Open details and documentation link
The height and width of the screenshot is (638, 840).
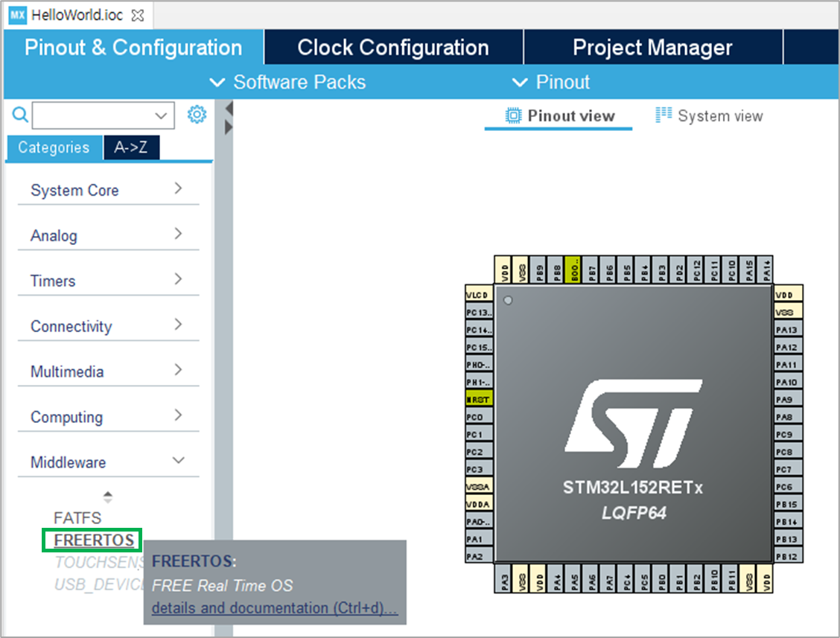tap(274, 608)
